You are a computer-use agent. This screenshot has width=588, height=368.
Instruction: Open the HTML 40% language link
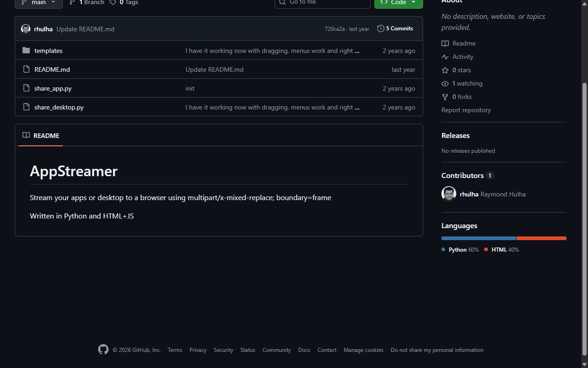(x=501, y=250)
